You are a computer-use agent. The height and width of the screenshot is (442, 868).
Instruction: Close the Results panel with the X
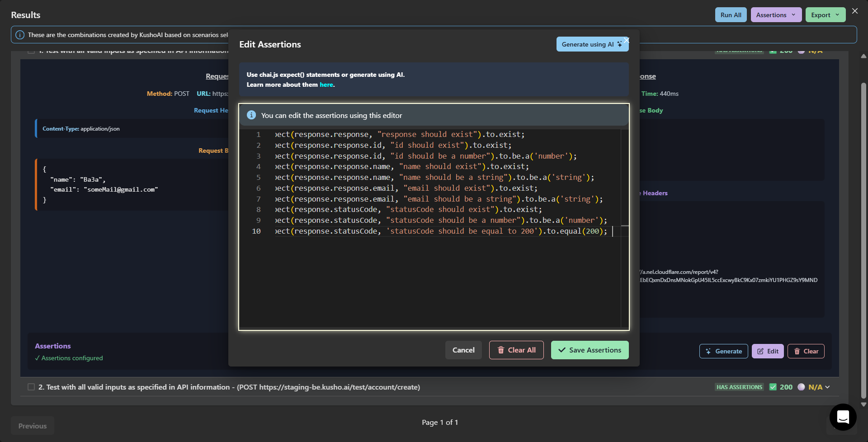854,11
